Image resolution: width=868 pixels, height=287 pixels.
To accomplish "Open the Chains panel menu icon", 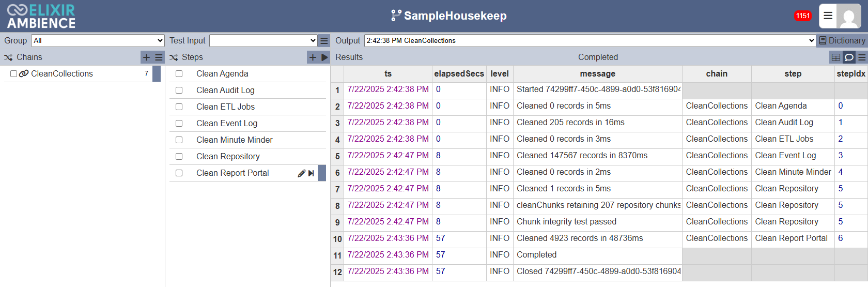I will coord(159,57).
